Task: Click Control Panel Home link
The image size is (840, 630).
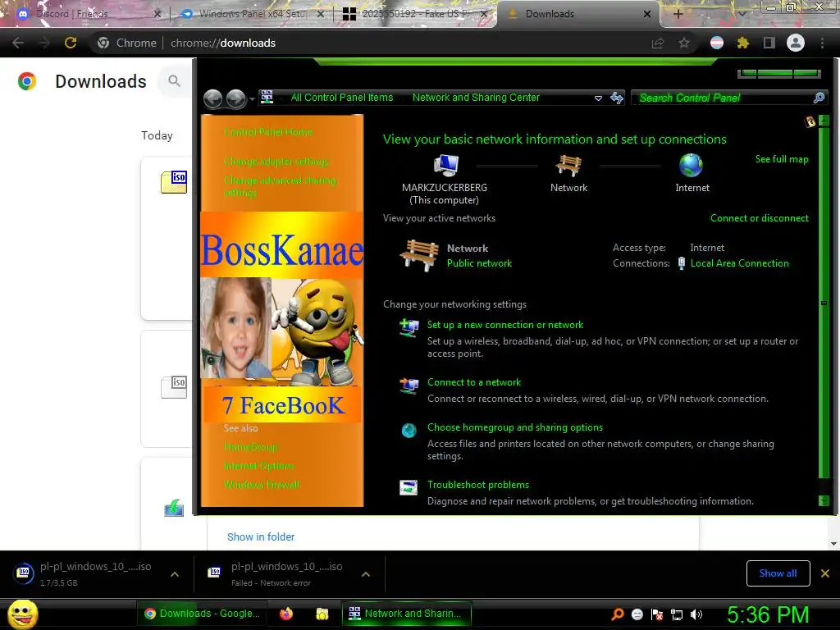Action: [268, 132]
